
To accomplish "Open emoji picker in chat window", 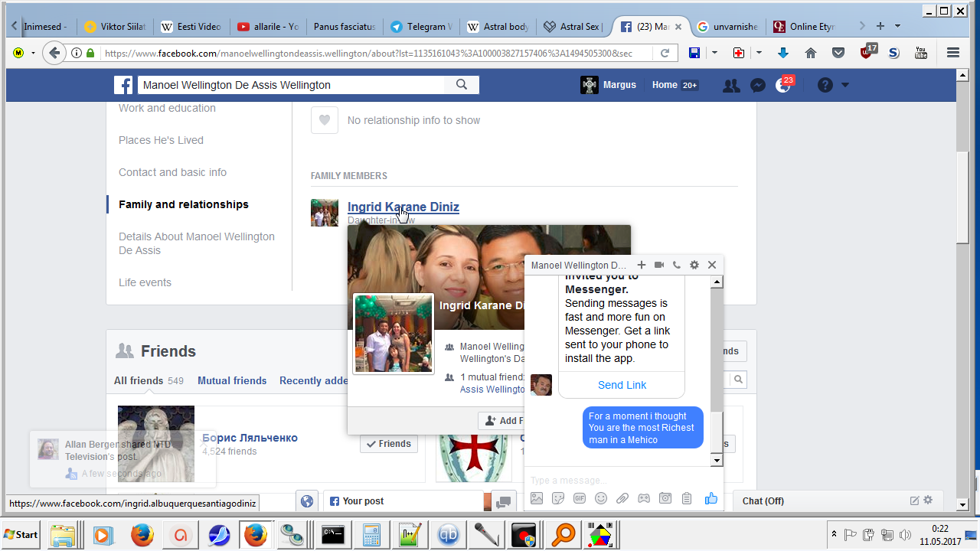I will click(x=601, y=498).
